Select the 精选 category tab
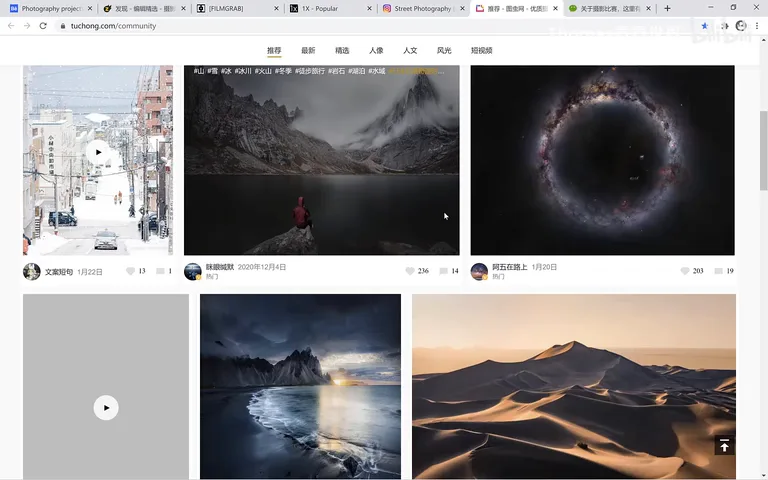 pyautogui.click(x=342, y=50)
